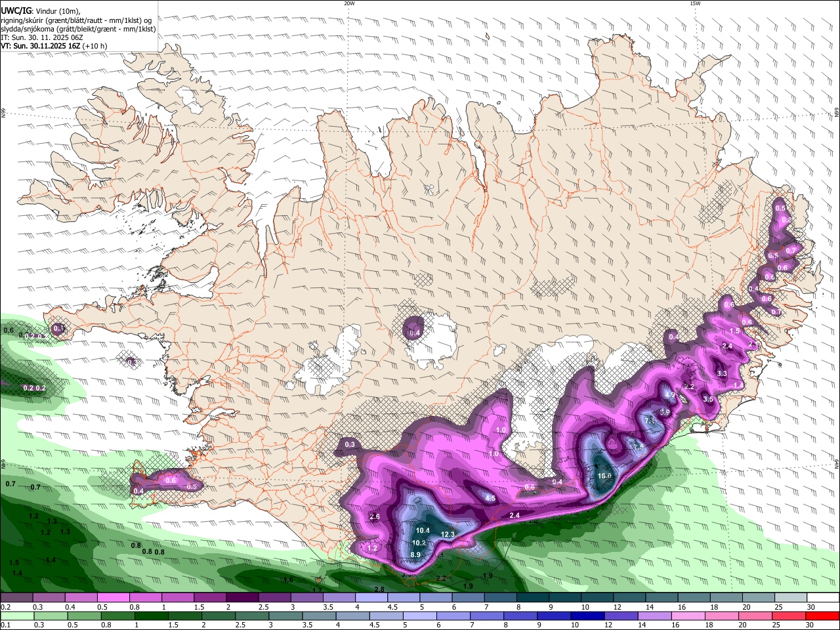This screenshot has width=840, height=630.
Task: Click the '4.5' value on the map
Action: pos(490,498)
